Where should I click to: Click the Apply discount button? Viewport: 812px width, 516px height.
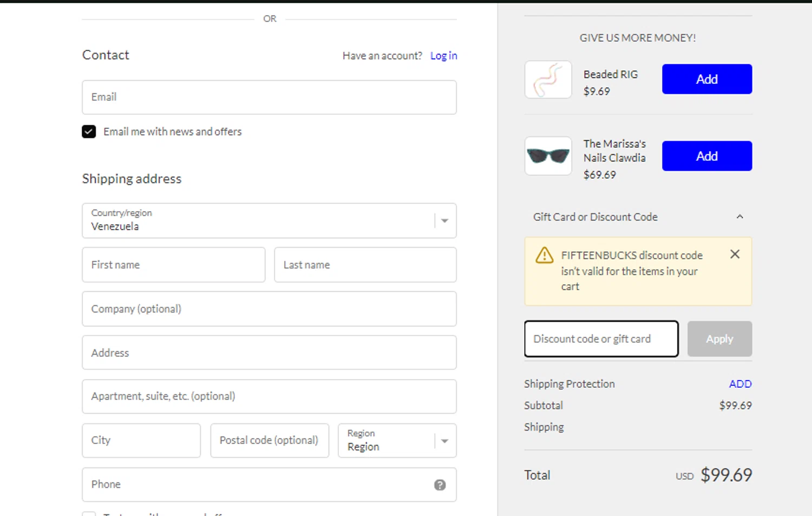(x=719, y=339)
